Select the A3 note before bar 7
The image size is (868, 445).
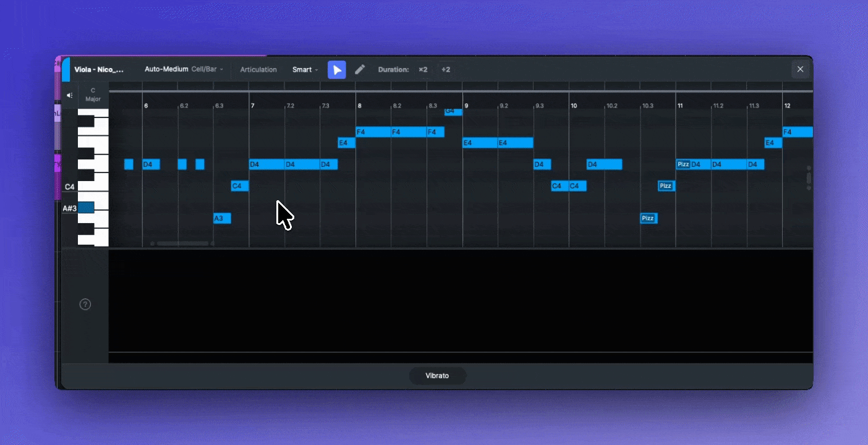[222, 218]
